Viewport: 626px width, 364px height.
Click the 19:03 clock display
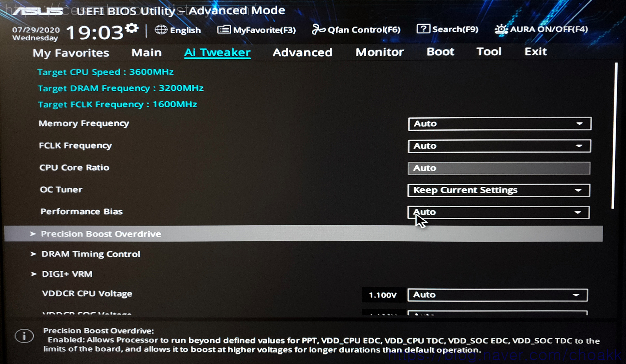pyautogui.click(x=95, y=33)
